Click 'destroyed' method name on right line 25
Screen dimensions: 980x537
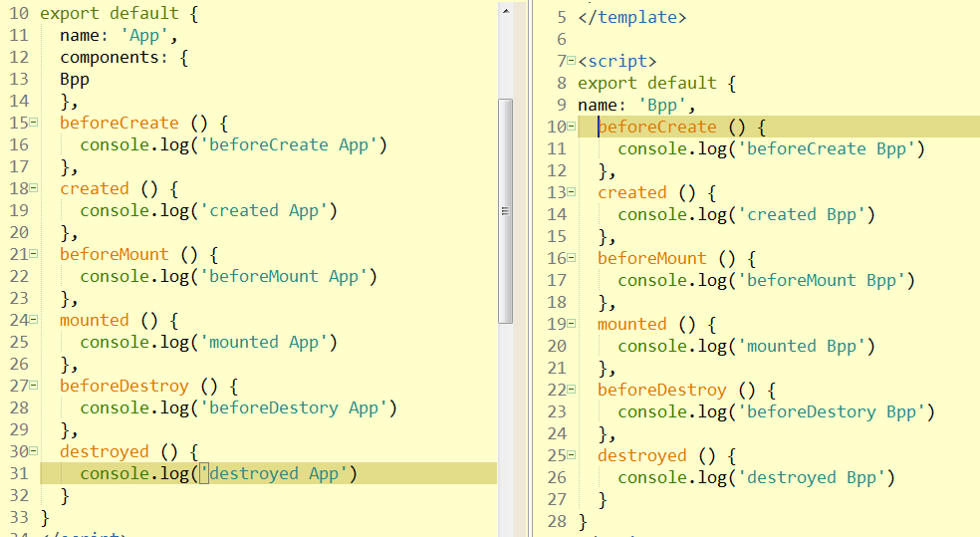641,455
